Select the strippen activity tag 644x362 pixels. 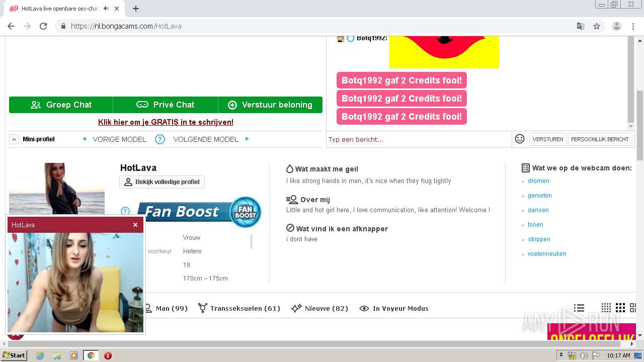click(x=539, y=239)
